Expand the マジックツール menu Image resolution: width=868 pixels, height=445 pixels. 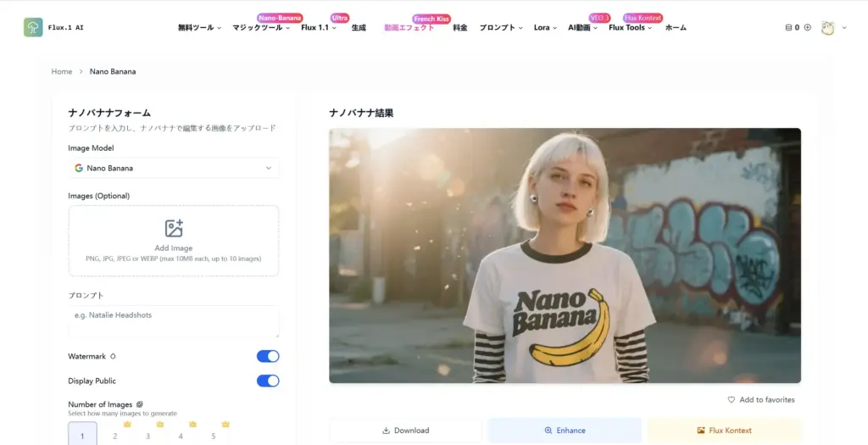tap(261, 28)
